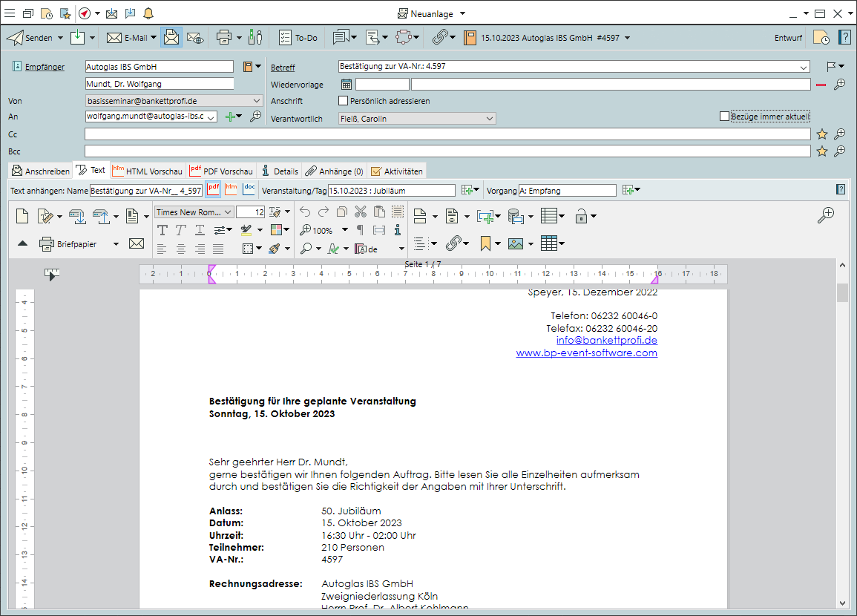Open the text color palette icon
Image resolution: width=857 pixels, height=616 pixels.
(x=275, y=231)
